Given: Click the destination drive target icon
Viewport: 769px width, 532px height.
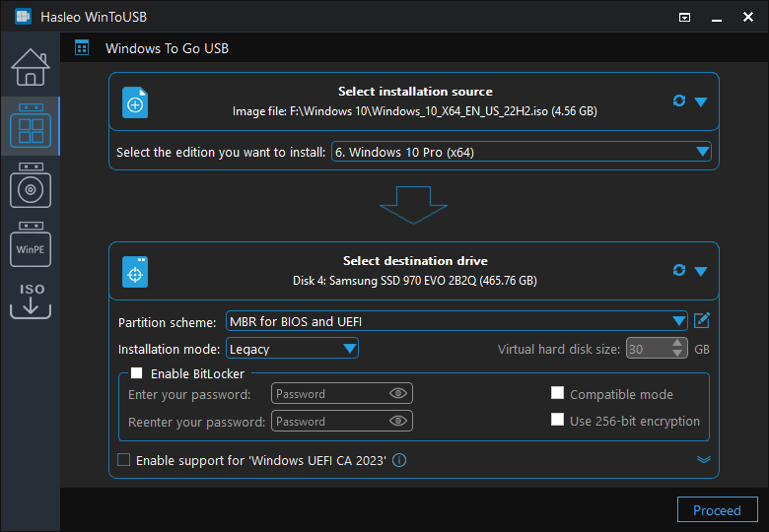Looking at the screenshot, I should pyautogui.click(x=135, y=272).
